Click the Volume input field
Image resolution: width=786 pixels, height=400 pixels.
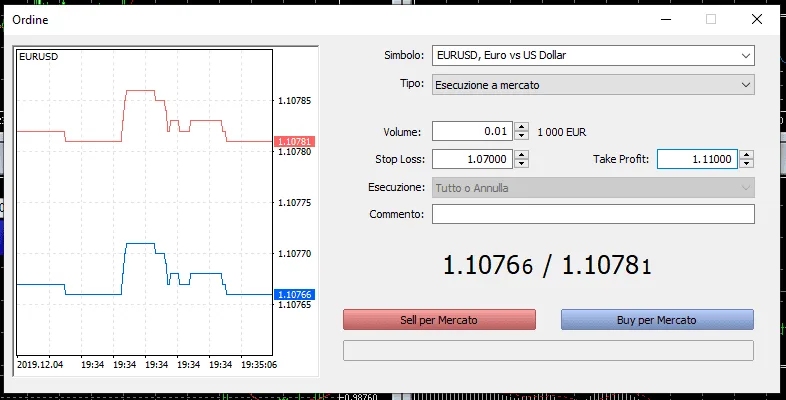coord(472,131)
